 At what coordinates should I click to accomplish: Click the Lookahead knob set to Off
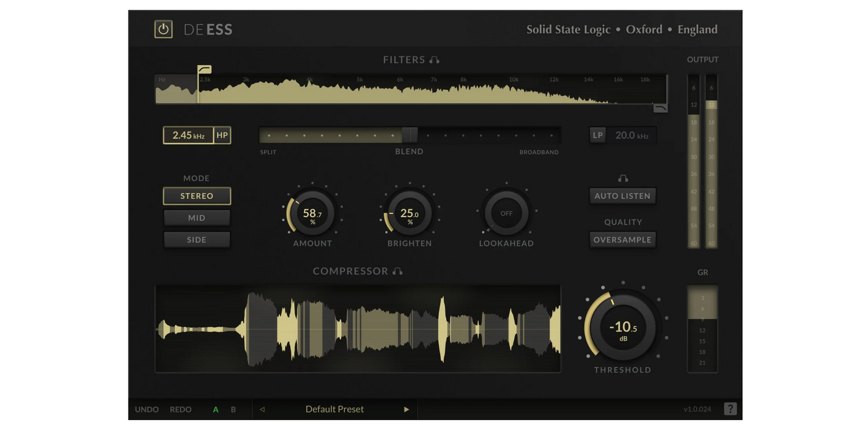click(506, 213)
